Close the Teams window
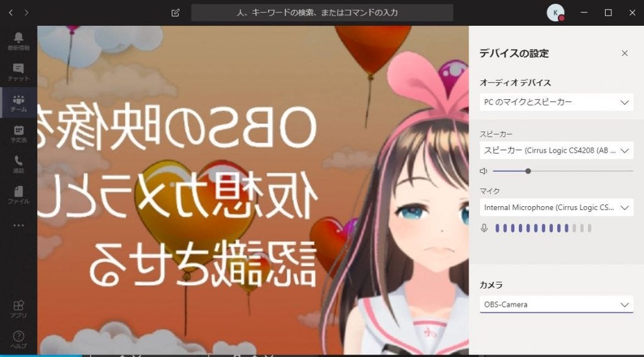This screenshot has height=357, width=644. tap(632, 13)
